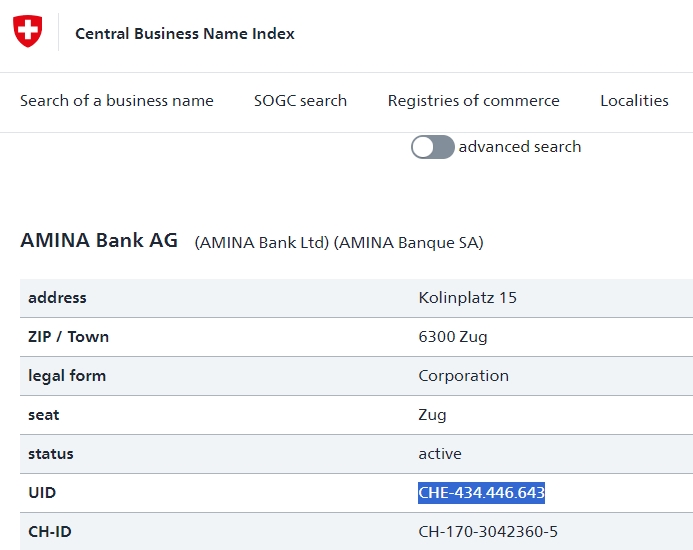Select the AMINA Bank AG heading

pos(99,241)
